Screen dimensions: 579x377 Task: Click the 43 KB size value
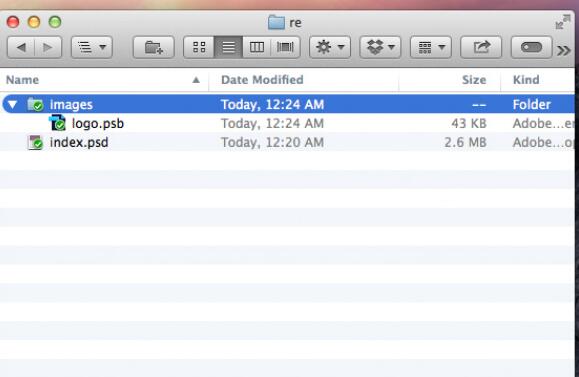click(469, 123)
